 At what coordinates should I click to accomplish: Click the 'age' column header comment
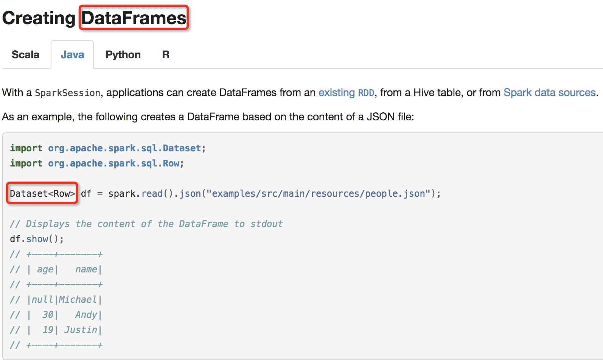45,269
